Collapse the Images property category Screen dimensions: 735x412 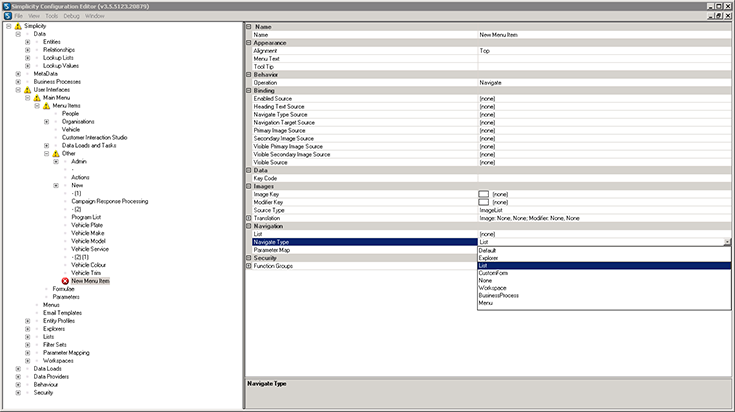249,186
